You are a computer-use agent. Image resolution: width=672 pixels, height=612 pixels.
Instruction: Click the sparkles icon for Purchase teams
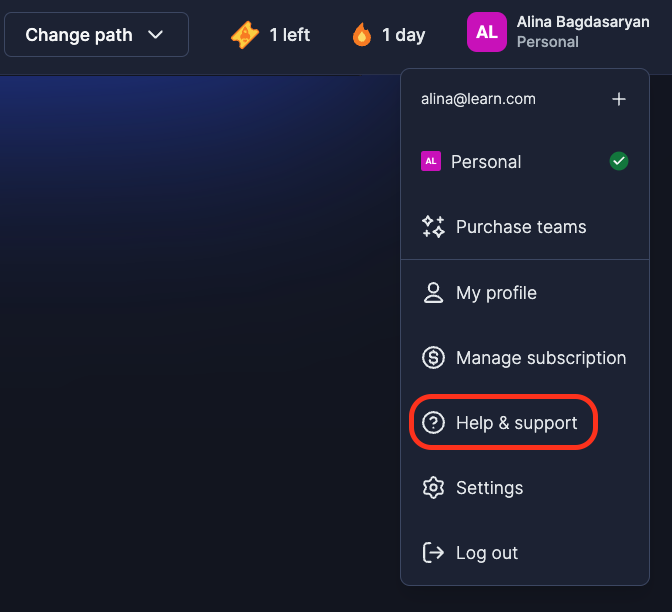click(x=433, y=227)
